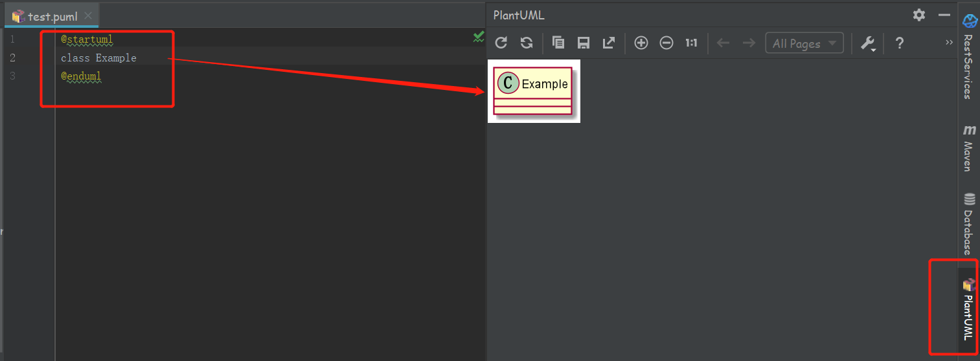Click the green inspection checkmark indicator
The image size is (980, 361).
click(479, 37)
